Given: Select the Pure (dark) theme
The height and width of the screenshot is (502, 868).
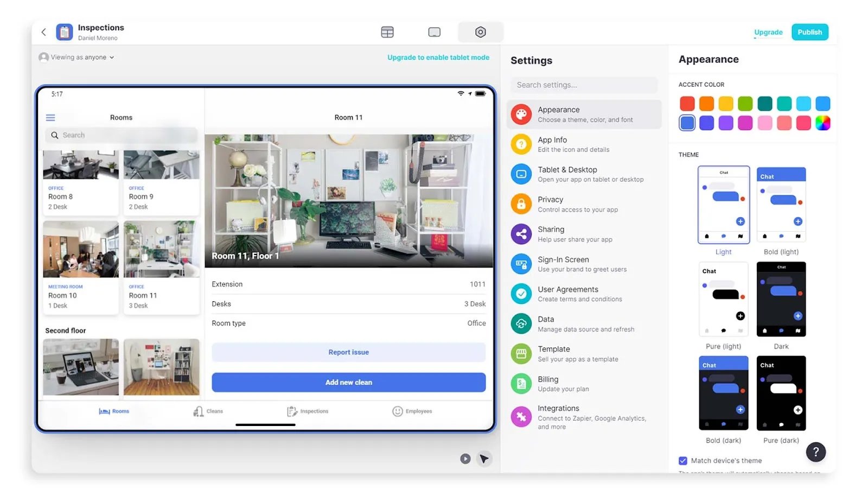Looking at the screenshot, I should coord(781,401).
